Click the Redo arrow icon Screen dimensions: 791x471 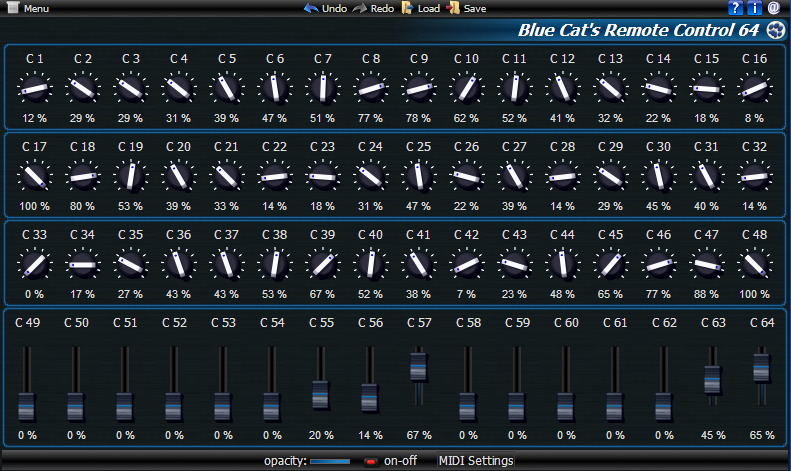359,8
